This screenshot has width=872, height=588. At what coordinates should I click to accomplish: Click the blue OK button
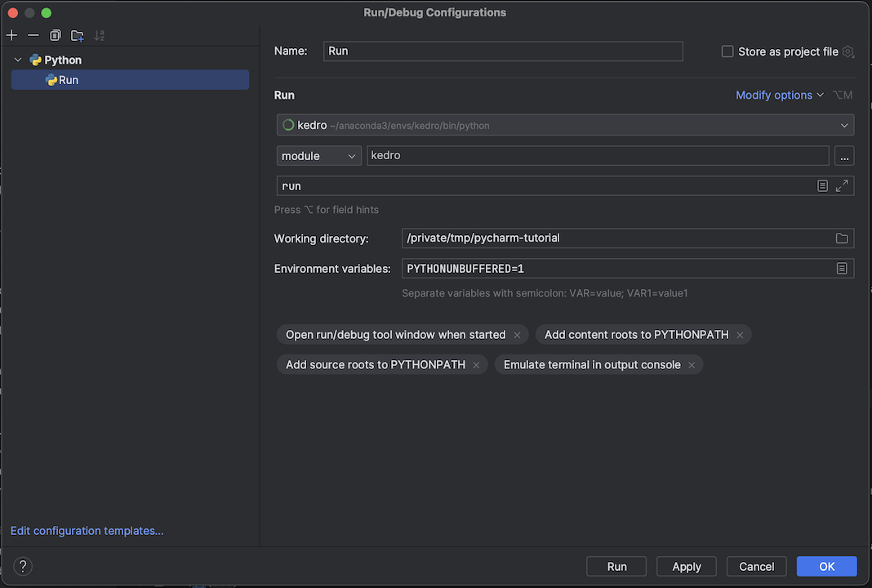[x=826, y=567]
